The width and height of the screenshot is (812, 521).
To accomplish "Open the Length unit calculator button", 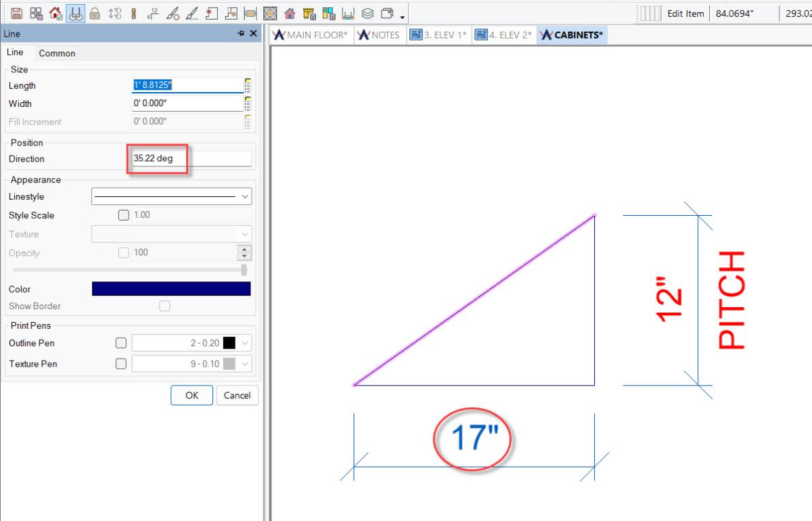I will (248, 85).
